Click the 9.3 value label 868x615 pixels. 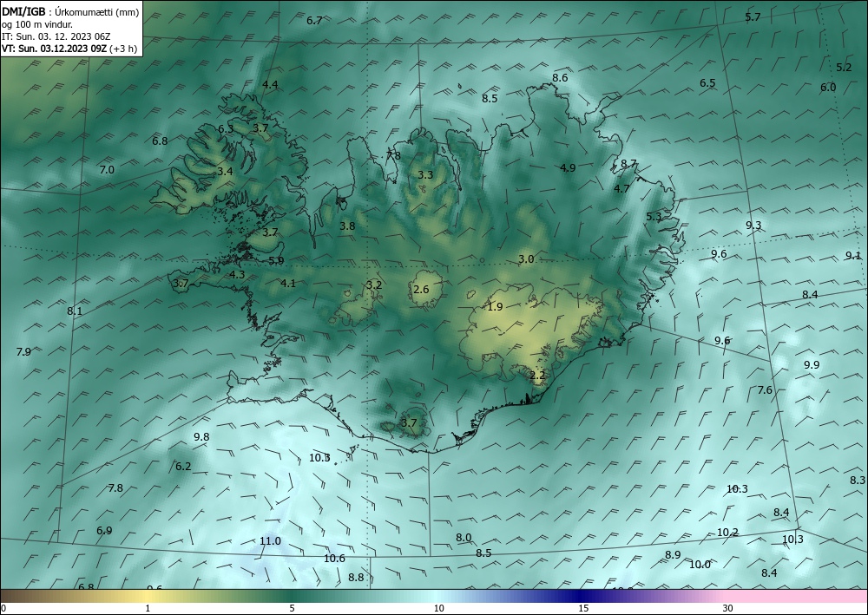click(753, 225)
